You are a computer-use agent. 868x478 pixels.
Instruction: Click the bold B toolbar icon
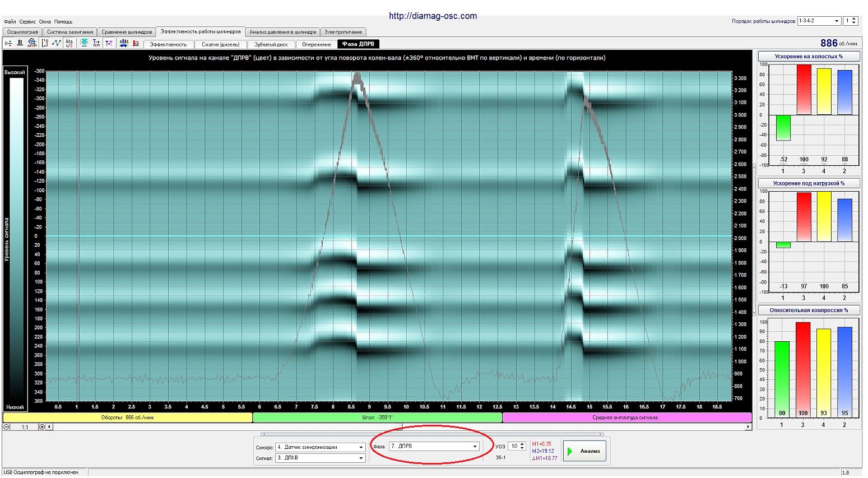tap(20, 43)
